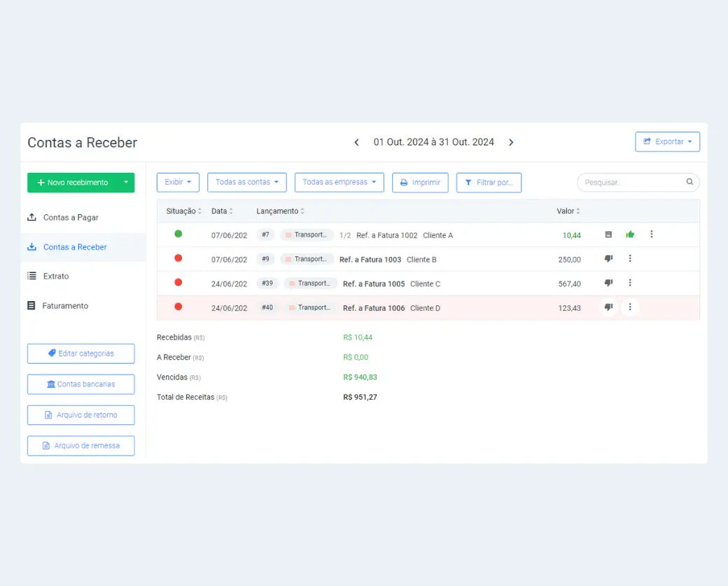728x586 pixels.
Task: Open the three-dot menu for Fatura 1005
Action: point(630,283)
